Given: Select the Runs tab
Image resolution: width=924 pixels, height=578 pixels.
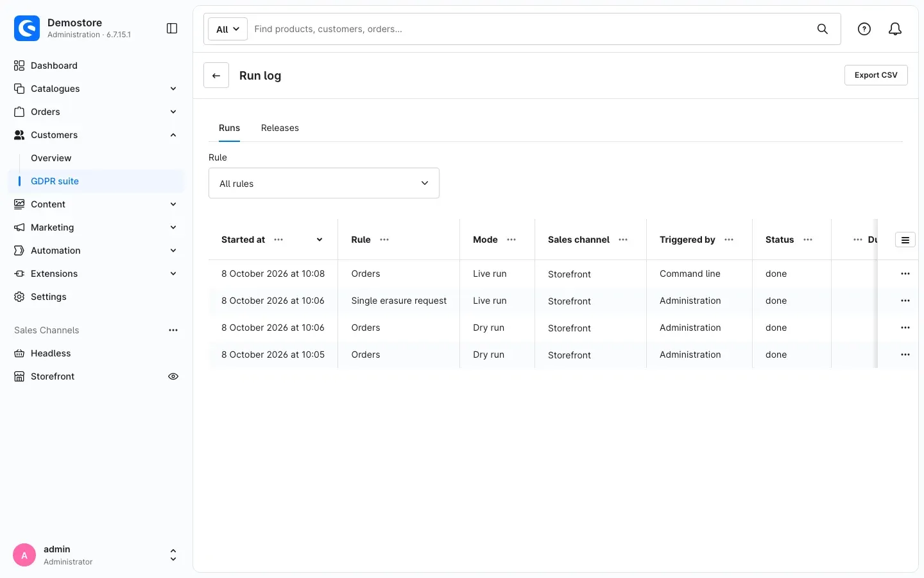Looking at the screenshot, I should click(229, 128).
